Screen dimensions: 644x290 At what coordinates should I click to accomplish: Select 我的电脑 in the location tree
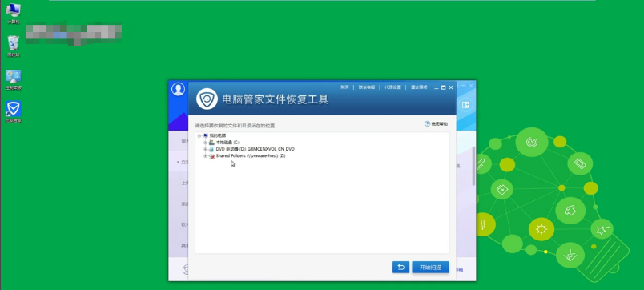pos(217,135)
